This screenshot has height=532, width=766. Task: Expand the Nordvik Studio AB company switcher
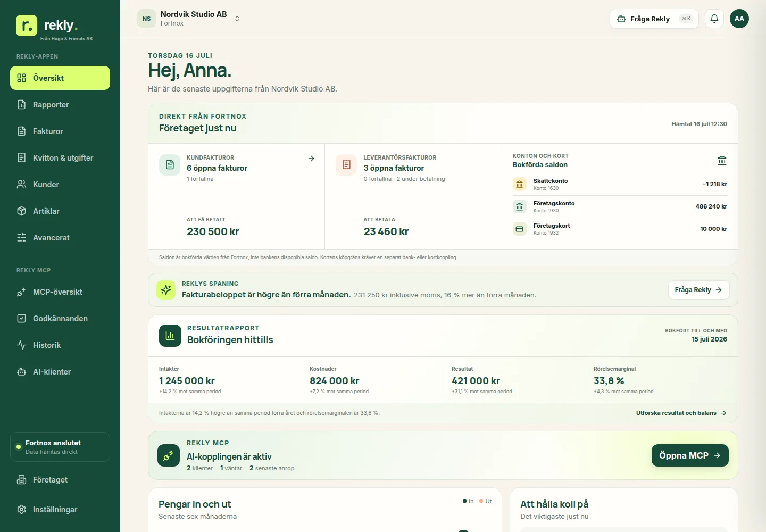point(189,19)
